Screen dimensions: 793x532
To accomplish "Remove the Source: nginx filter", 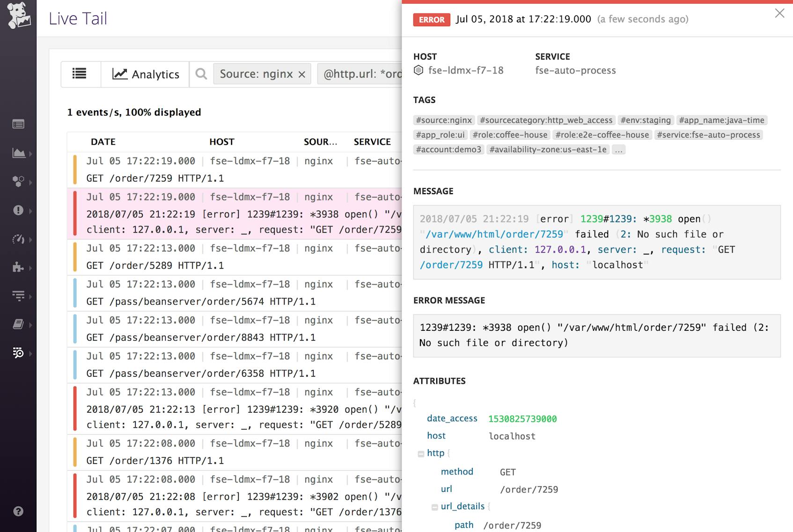I will click(302, 74).
